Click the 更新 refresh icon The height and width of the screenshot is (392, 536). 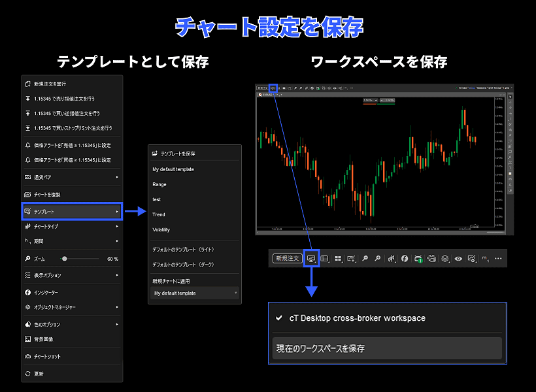[27, 374]
